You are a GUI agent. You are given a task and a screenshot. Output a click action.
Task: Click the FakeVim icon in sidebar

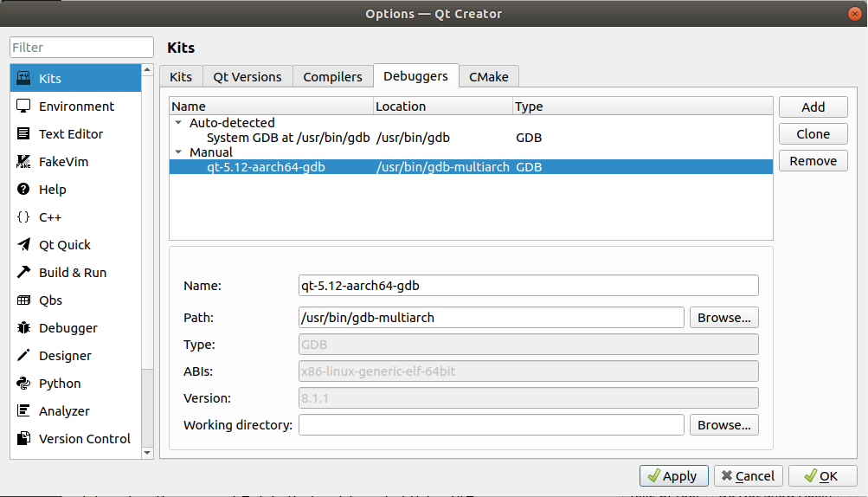pyautogui.click(x=24, y=162)
